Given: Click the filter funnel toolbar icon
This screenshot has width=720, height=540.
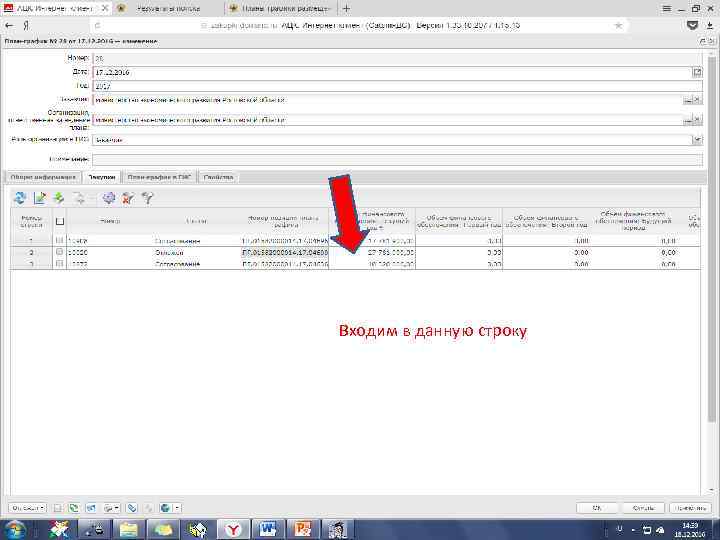Looking at the screenshot, I should point(147,198).
